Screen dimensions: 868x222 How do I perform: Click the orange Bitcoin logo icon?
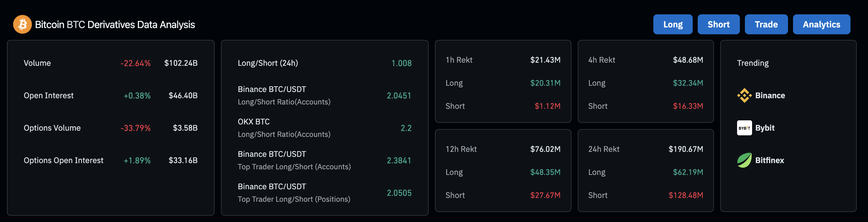[x=22, y=24]
